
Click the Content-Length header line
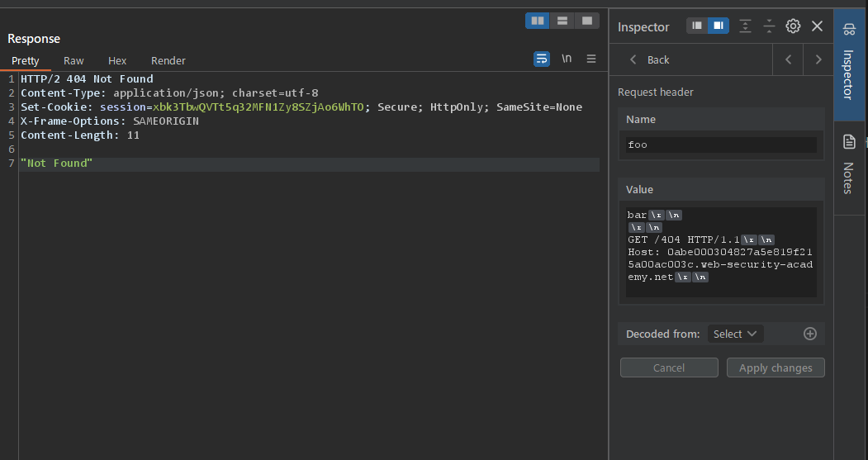click(x=80, y=135)
